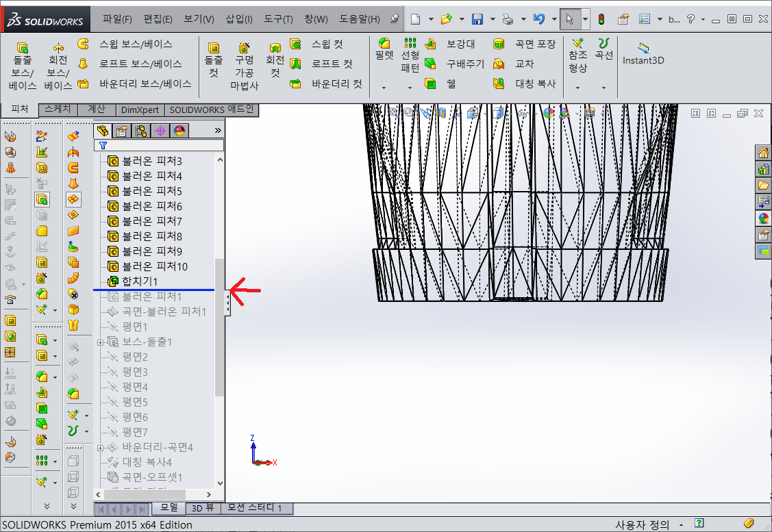Image resolution: width=772 pixels, height=532 pixels.
Task: Select the 필렛 fillet tool
Action: tap(384, 49)
